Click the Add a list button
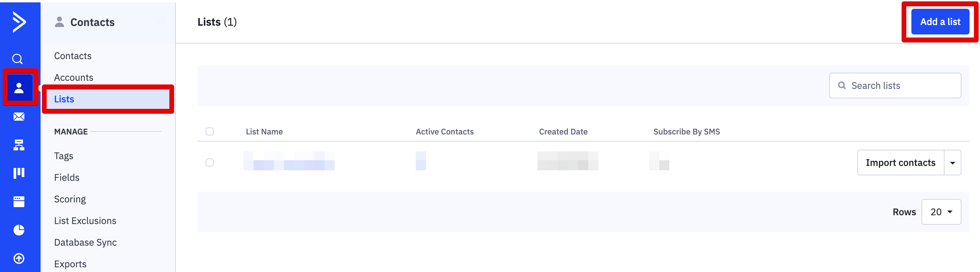This screenshot has height=272, width=980. 940,22
